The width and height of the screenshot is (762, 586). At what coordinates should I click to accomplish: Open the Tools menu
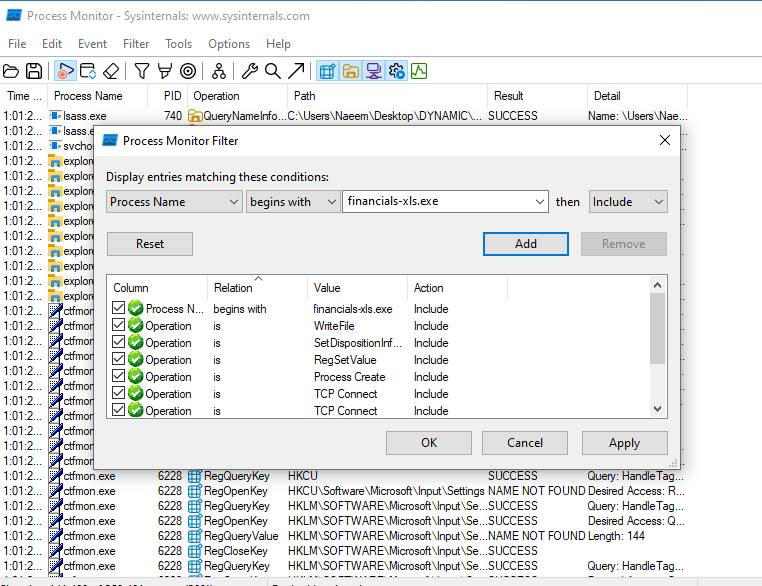point(178,44)
